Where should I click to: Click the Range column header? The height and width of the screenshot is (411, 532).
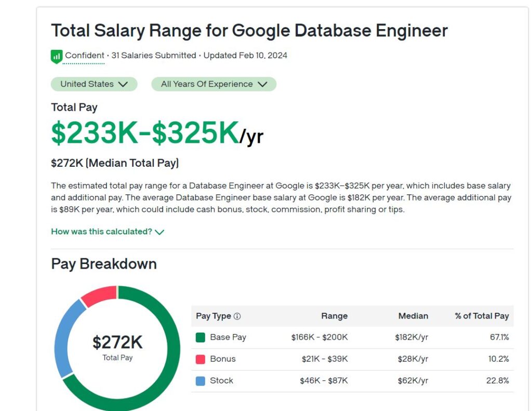tap(334, 316)
